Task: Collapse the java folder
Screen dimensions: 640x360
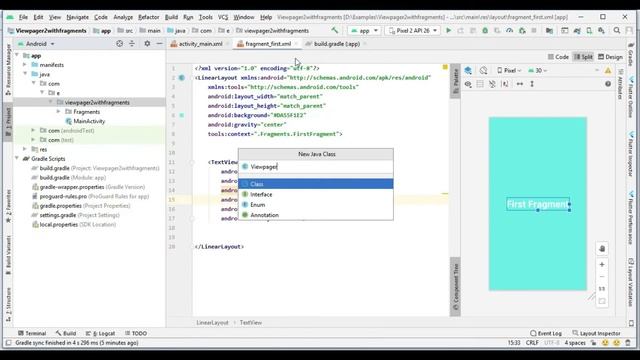Action: 25,74
